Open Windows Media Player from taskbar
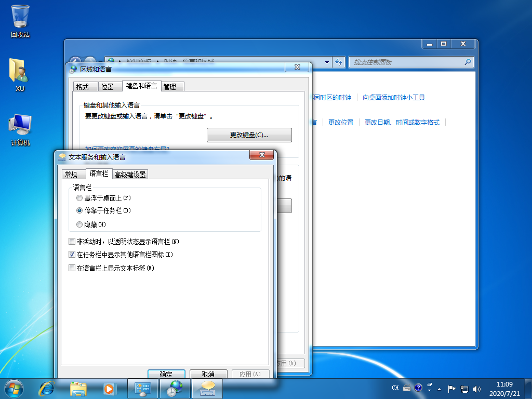Viewport: 532px width, 399px height. click(110, 388)
